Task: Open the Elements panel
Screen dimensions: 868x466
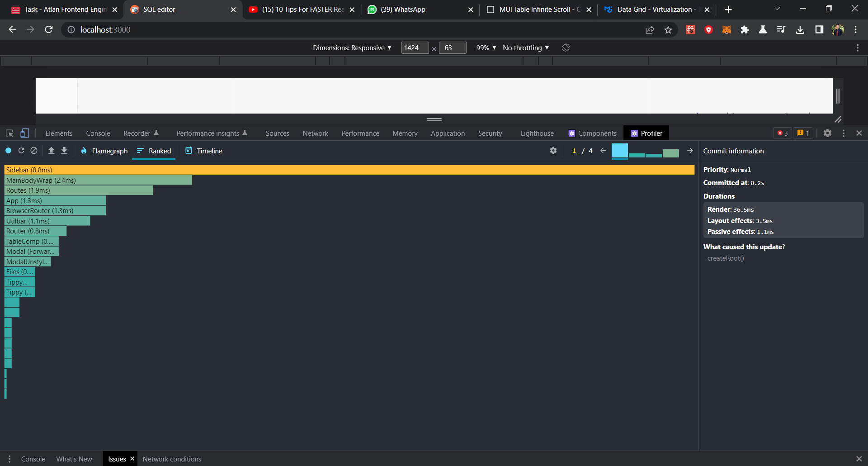Action: click(x=59, y=133)
